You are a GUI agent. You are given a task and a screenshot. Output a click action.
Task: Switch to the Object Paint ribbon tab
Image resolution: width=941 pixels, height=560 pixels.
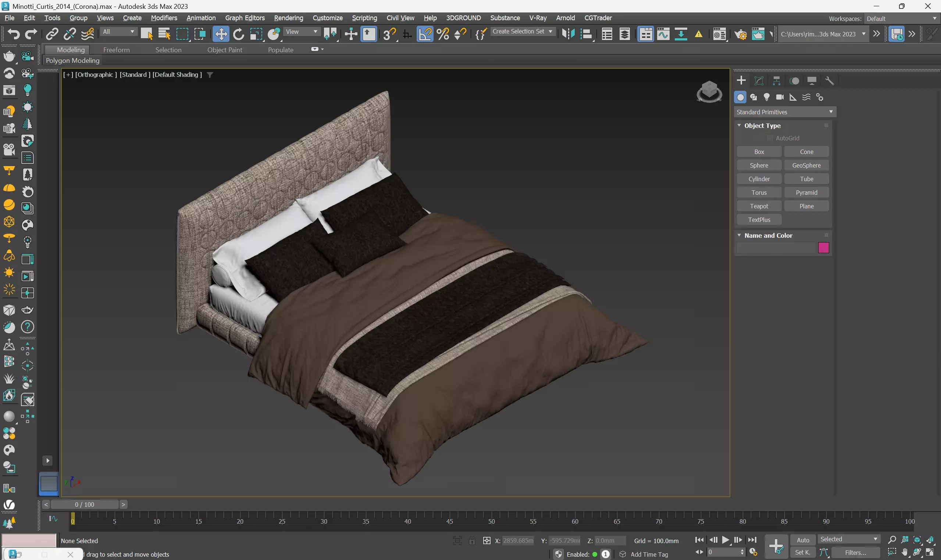click(225, 50)
